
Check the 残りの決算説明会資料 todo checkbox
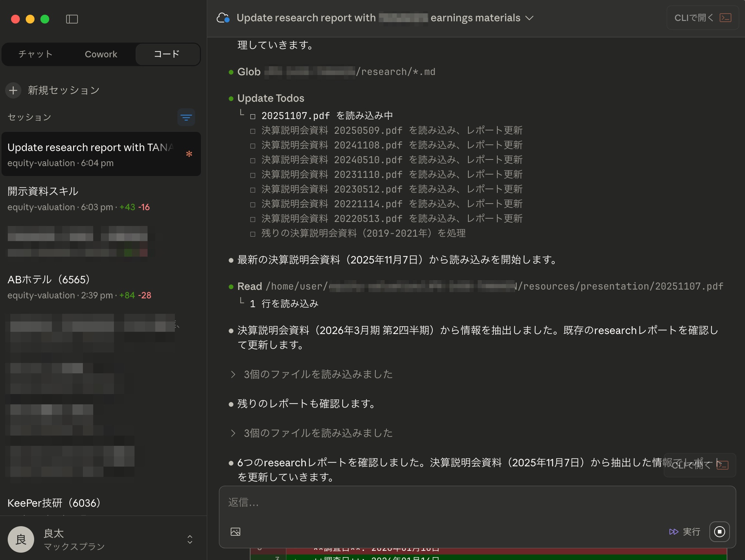[253, 234]
